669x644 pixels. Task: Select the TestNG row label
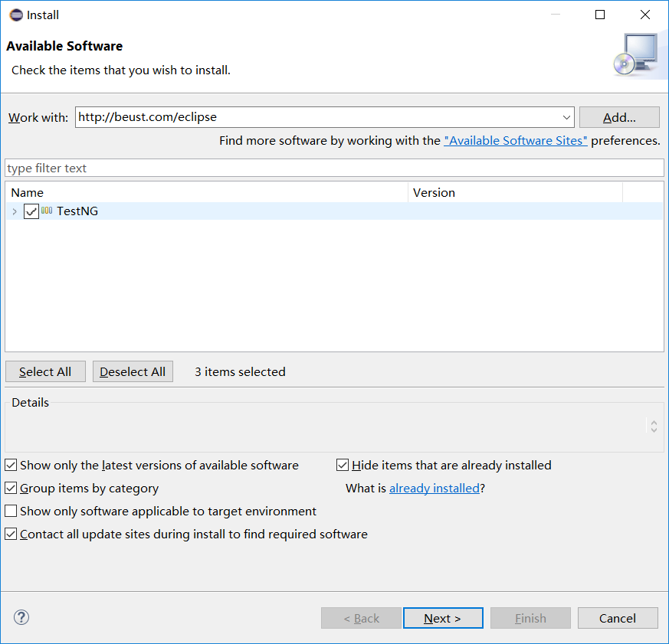pos(77,211)
